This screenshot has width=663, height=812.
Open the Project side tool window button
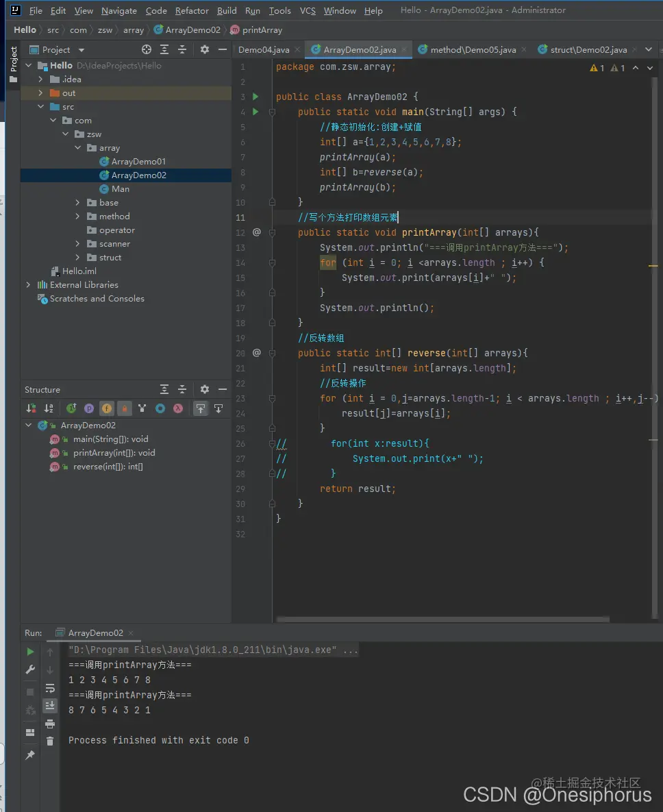pyautogui.click(x=14, y=64)
